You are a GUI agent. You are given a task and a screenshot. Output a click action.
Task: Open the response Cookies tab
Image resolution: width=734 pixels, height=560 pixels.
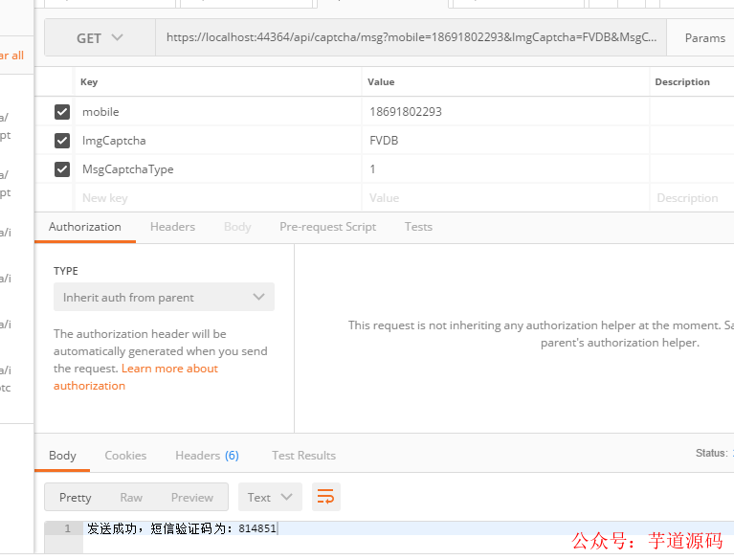click(x=125, y=456)
